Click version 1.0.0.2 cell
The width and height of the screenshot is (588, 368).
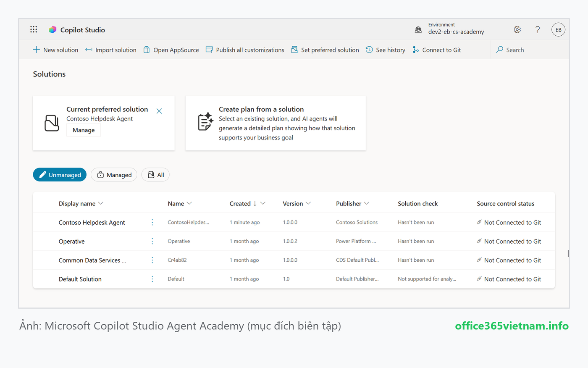[x=290, y=241]
